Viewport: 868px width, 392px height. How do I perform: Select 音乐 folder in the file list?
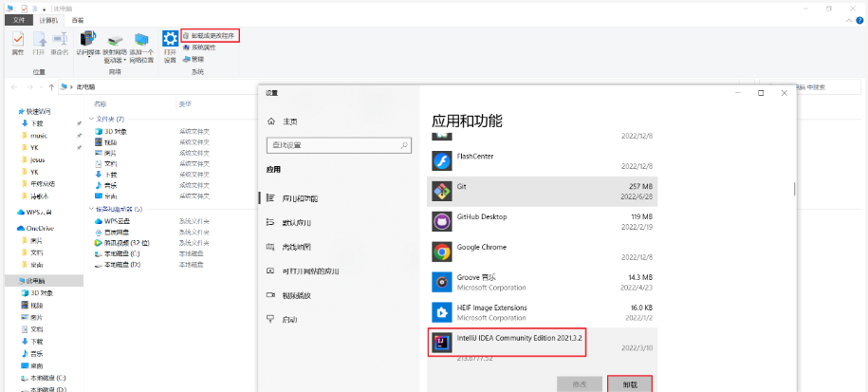coord(106,185)
